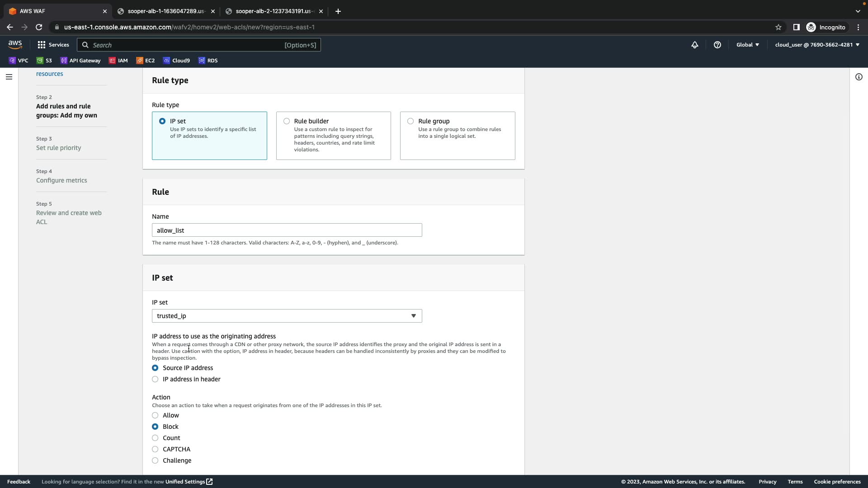Open the Global region dropdown
Image resolution: width=868 pixels, height=488 pixels.
tap(747, 45)
